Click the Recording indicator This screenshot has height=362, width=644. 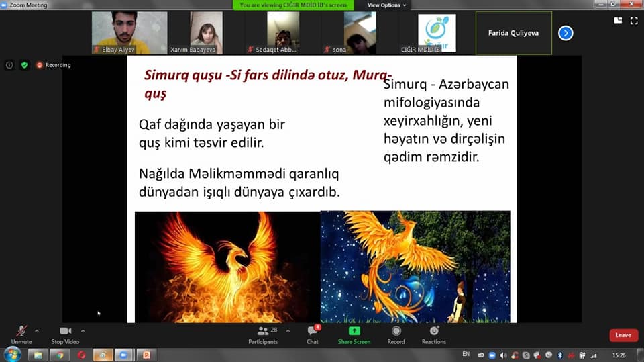(x=54, y=65)
